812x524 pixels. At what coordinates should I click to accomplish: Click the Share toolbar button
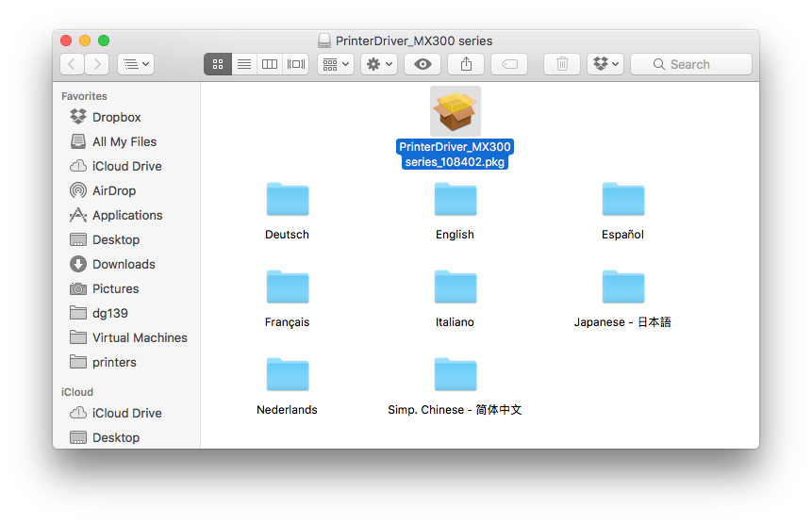pos(466,64)
